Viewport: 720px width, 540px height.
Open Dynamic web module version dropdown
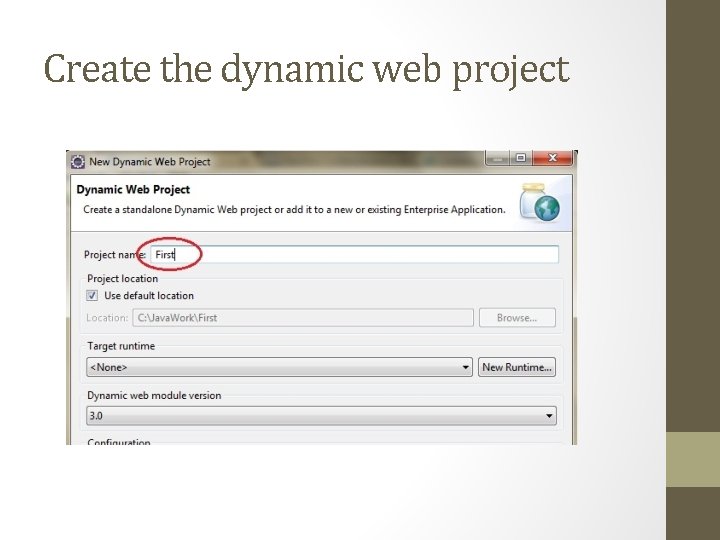tap(321, 416)
